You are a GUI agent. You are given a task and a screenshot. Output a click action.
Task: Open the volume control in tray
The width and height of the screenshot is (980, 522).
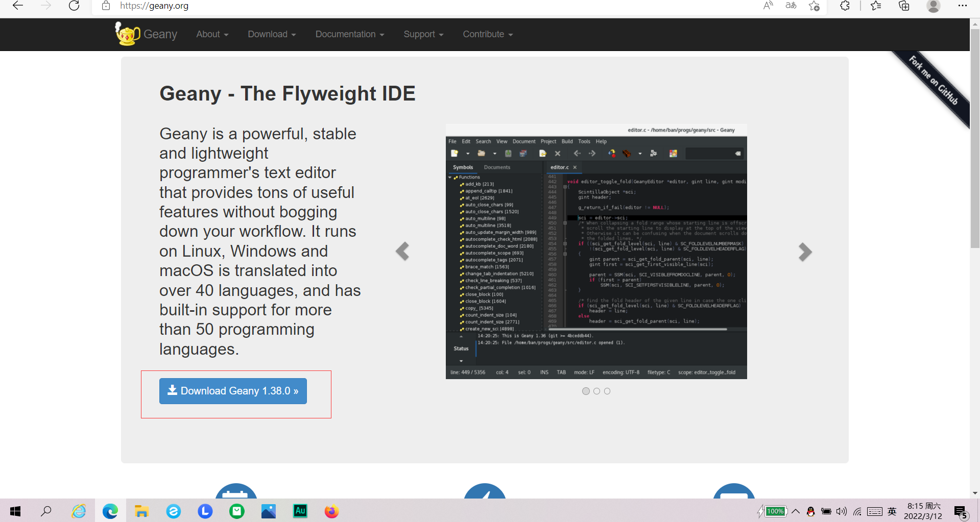click(842, 511)
